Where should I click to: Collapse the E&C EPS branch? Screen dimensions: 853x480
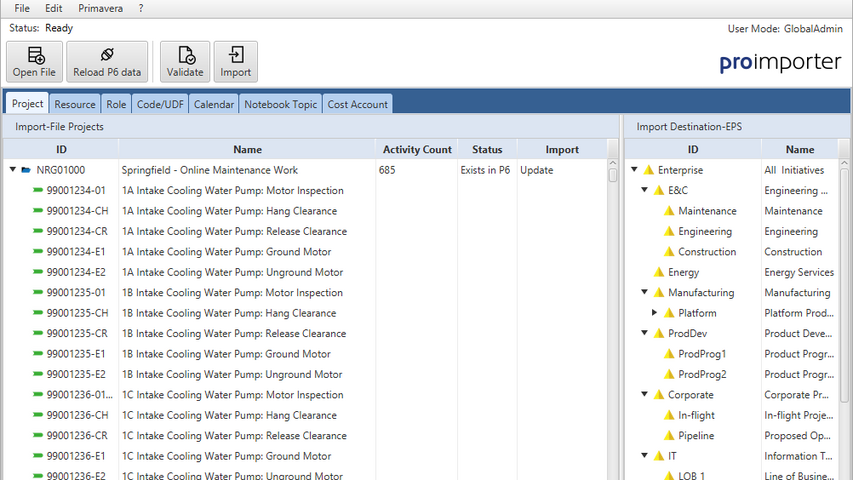click(x=645, y=191)
